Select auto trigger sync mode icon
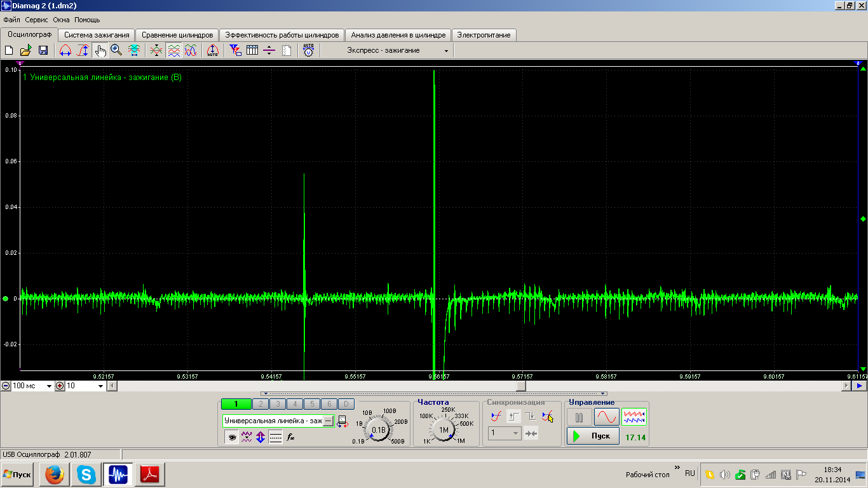The image size is (868, 488). (496, 417)
